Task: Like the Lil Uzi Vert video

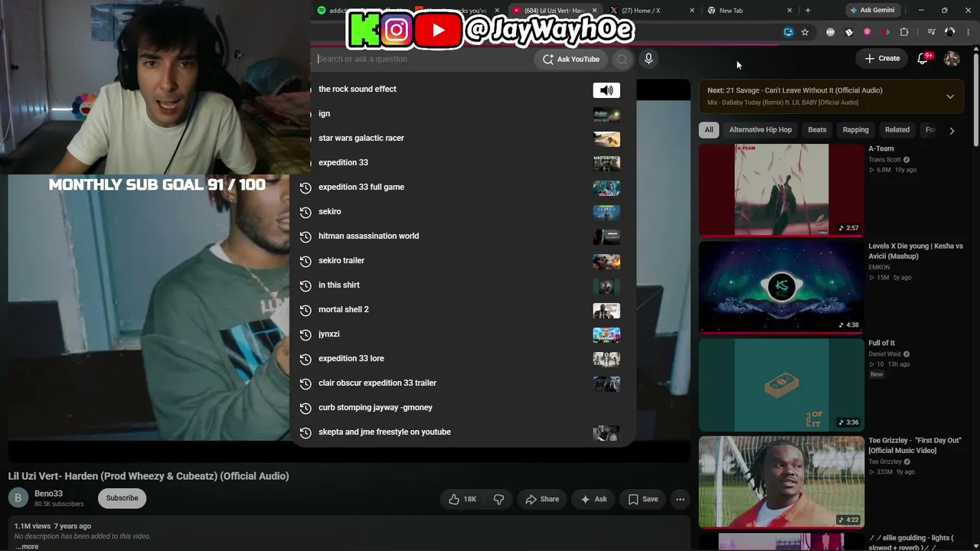Action: [462, 499]
